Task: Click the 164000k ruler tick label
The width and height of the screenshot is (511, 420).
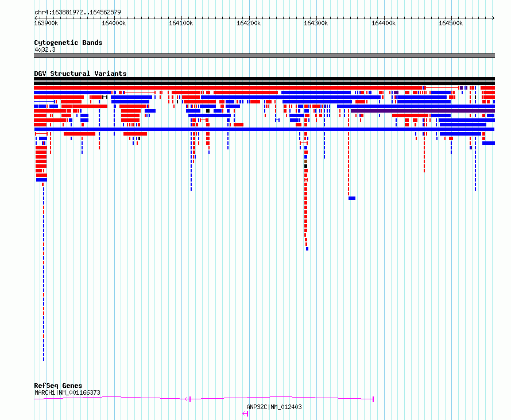Action: (x=114, y=23)
